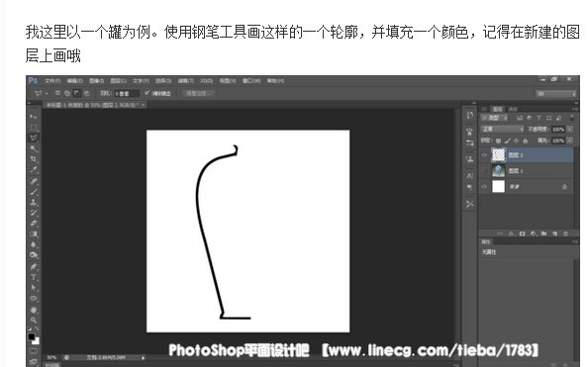The image size is (588, 367).
Task: Open the fill 100% slider arrow
Action: [x=570, y=140]
